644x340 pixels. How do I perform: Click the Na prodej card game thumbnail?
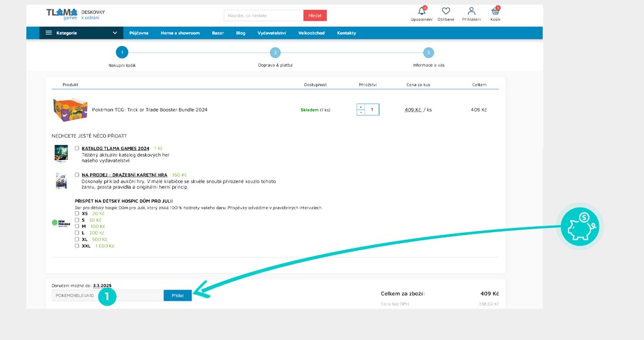[x=61, y=181]
